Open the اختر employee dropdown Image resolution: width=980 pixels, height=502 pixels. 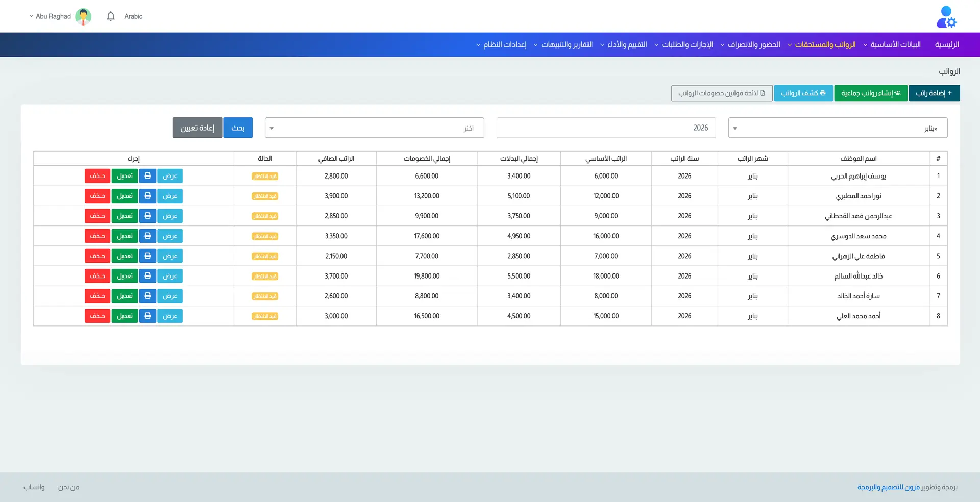point(374,128)
